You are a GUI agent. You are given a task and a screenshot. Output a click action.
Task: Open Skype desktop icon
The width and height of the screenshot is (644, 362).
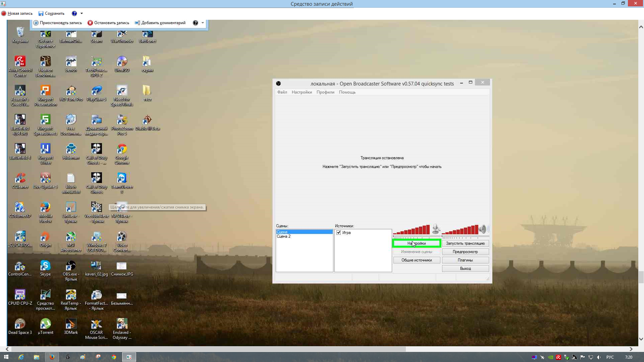pyautogui.click(x=45, y=266)
